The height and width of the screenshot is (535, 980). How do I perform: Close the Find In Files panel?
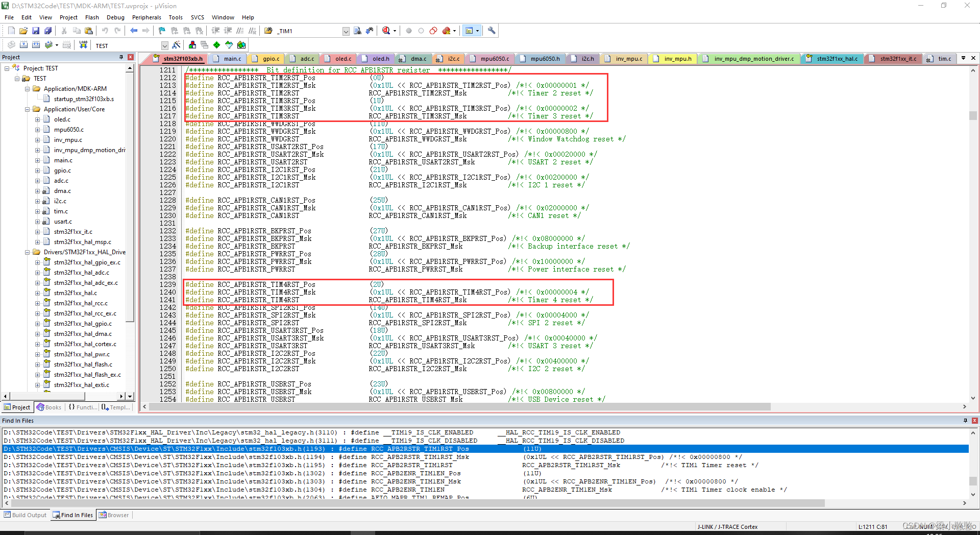point(974,421)
